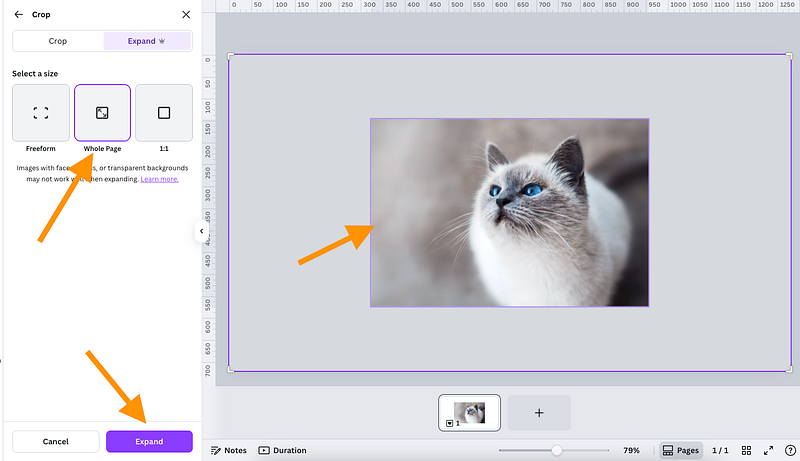
Task: Toggle the Pages view button
Action: [681, 450]
